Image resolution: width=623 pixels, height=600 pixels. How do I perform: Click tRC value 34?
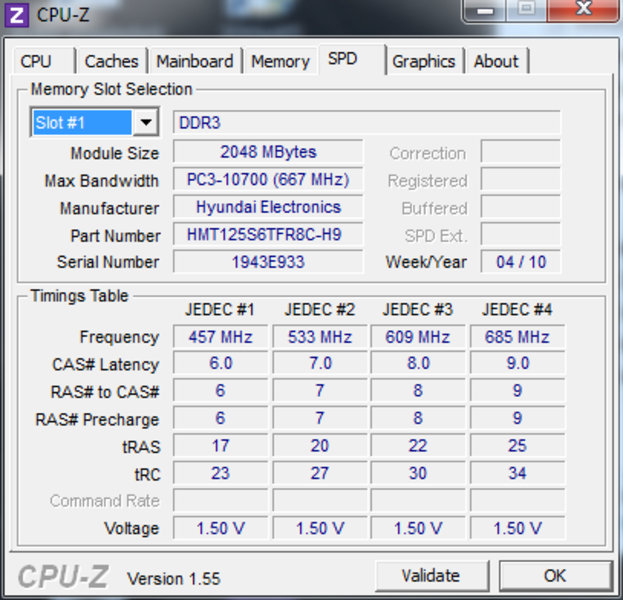tap(517, 473)
